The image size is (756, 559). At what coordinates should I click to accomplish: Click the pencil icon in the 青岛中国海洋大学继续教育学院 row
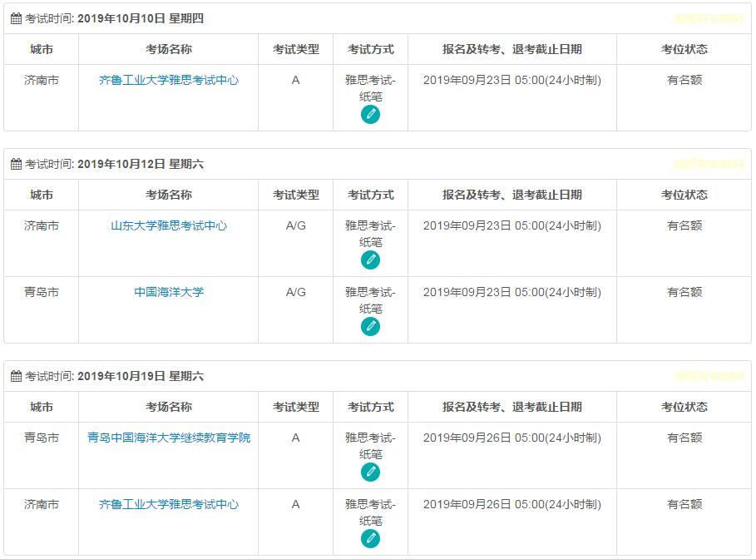[x=371, y=472]
